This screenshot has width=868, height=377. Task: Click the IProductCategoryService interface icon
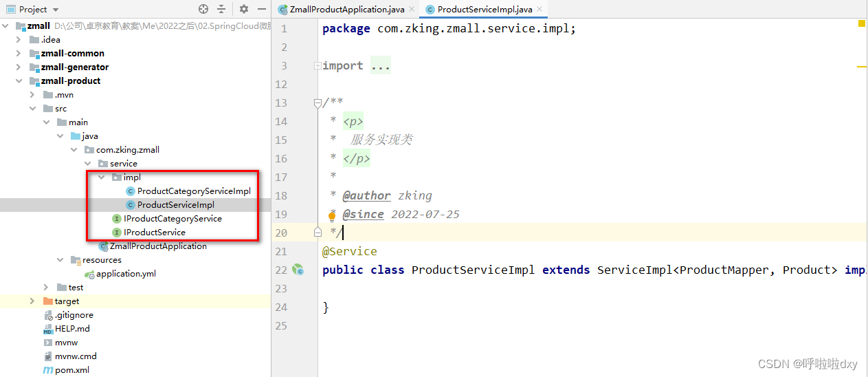point(116,219)
